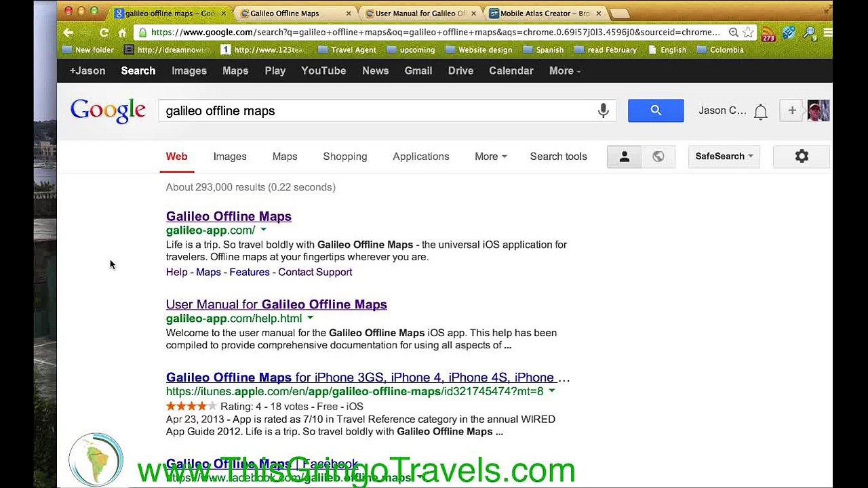Open the arrow menu beside galileo-app.com/
Viewport: 868px width, 488px height.
coord(263,230)
